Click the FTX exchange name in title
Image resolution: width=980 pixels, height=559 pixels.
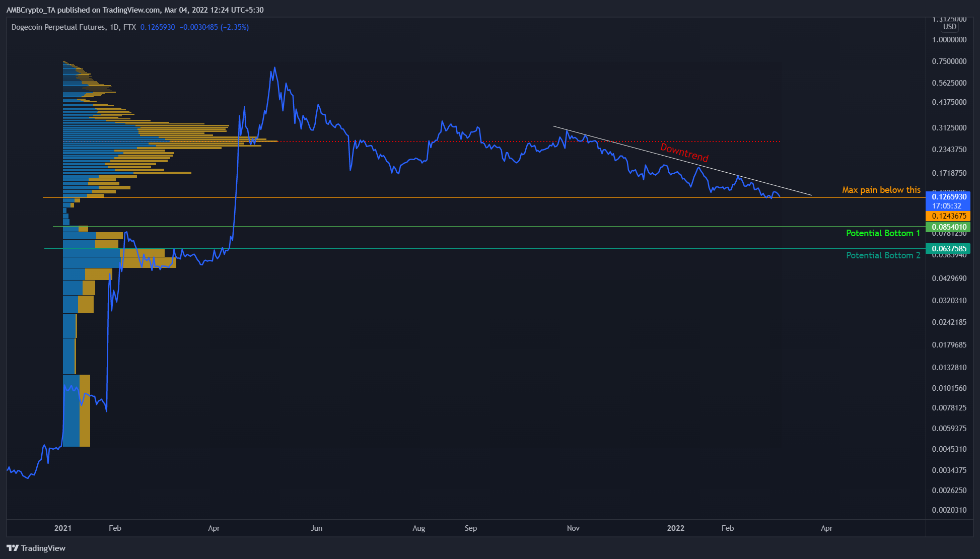tap(129, 27)
